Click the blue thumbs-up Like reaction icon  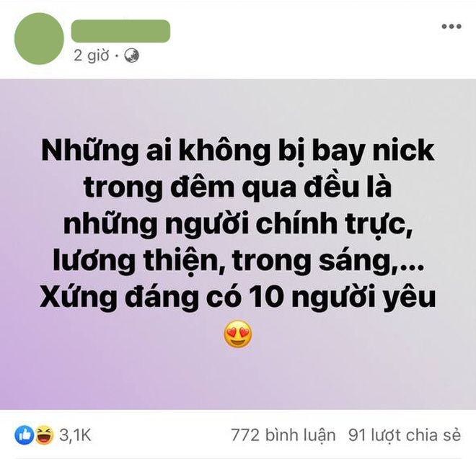click(24, 435)
